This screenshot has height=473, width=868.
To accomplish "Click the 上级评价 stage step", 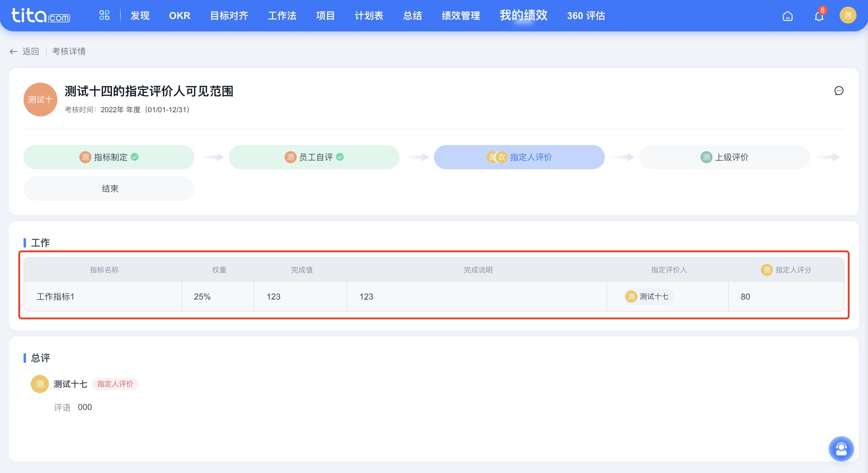I will coord(724,157).
